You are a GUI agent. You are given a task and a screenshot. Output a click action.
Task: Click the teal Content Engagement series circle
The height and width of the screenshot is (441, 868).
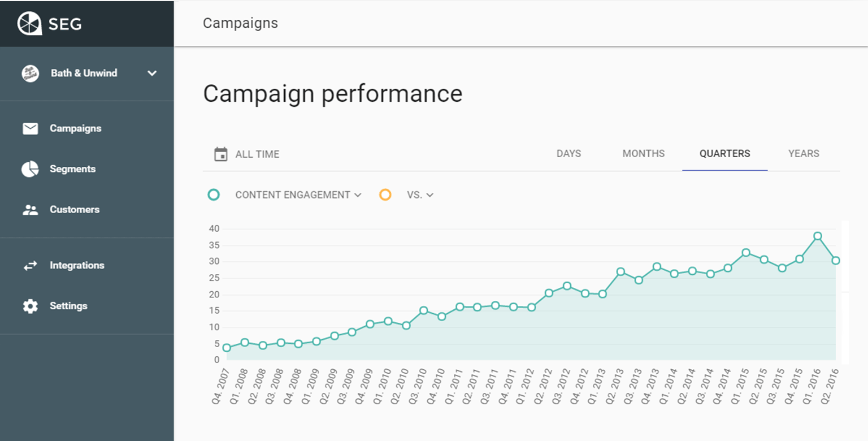coord(214,195)
